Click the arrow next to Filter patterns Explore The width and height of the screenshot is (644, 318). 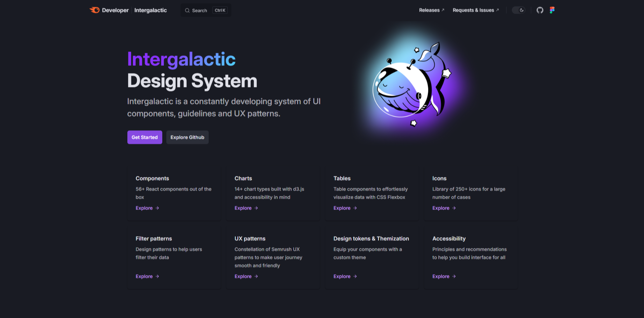click(x=157, y=276)
